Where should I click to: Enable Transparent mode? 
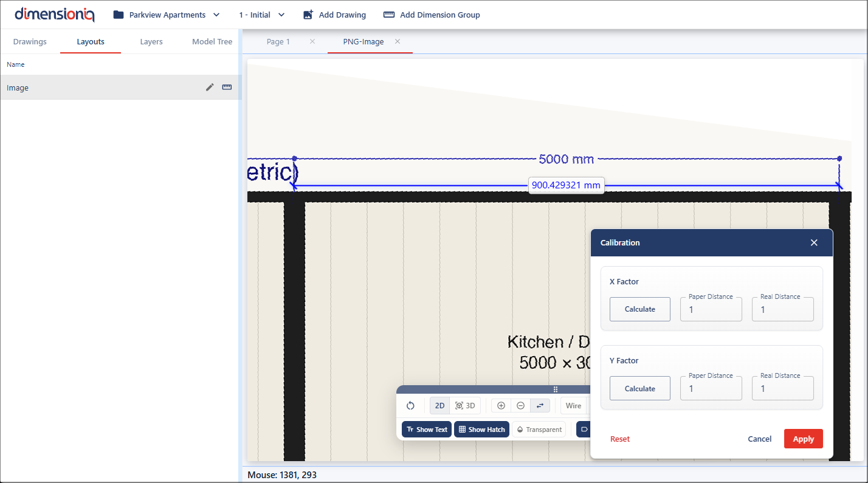[539, 430]
